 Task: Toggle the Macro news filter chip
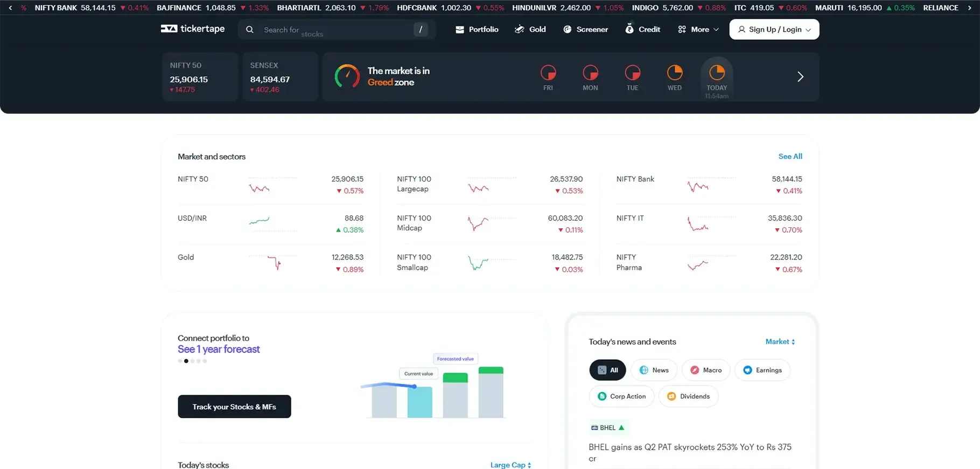[705, 370]
